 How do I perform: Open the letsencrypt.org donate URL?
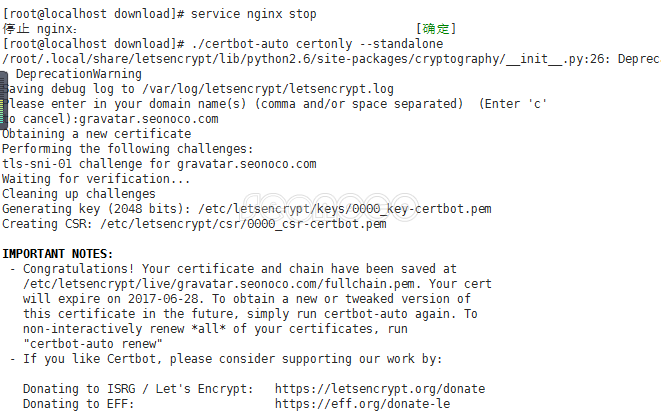[x=380, y=389]
